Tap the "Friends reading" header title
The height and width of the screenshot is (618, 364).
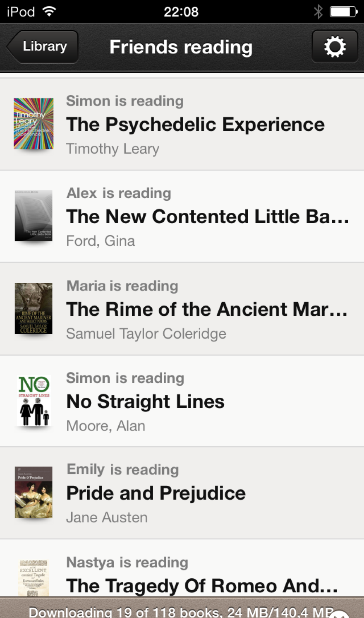[181, 47]
